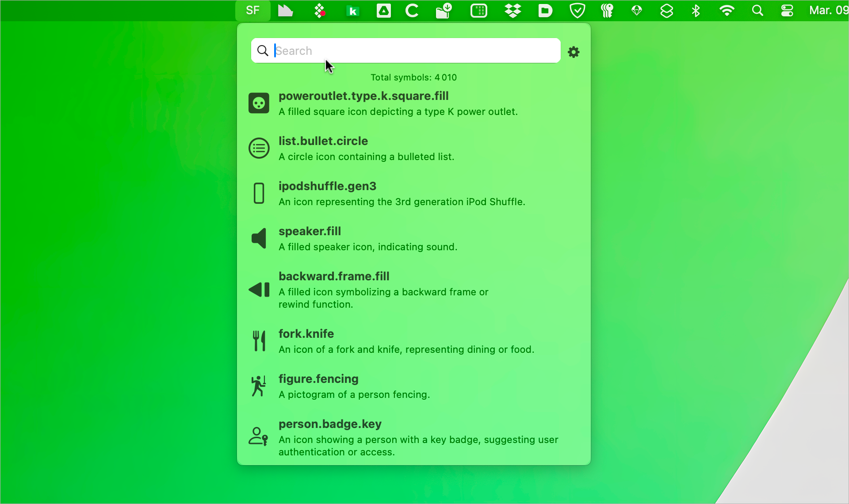
Task: Click the green K app menu bar icon
Action: [352, 11]
